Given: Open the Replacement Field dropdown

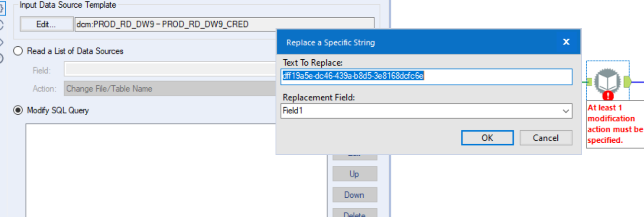Looking at the screenshot, I should (x=565, y=111).
